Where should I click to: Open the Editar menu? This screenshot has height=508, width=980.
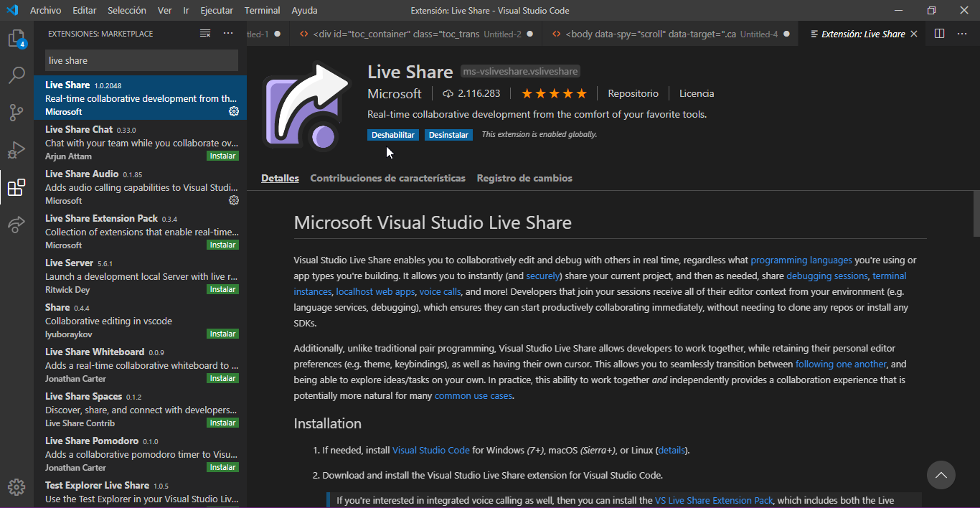click(x=85, y=11)
